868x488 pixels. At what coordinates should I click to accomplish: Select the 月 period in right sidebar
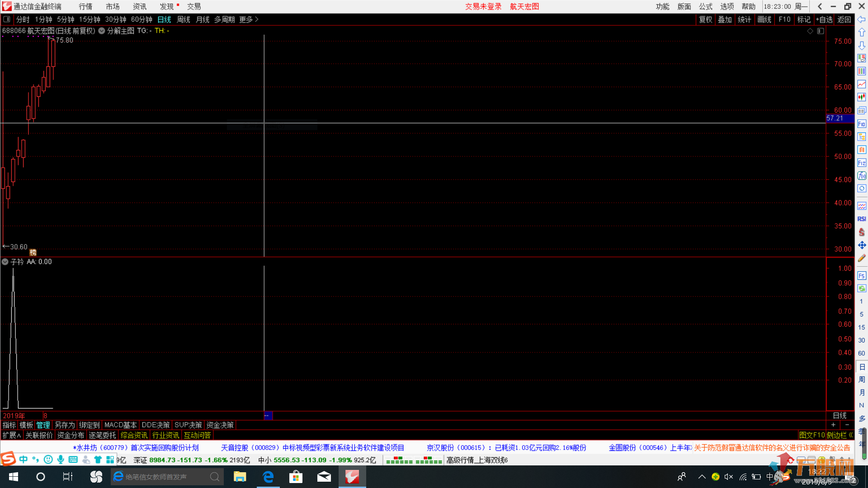click(862, 392)
